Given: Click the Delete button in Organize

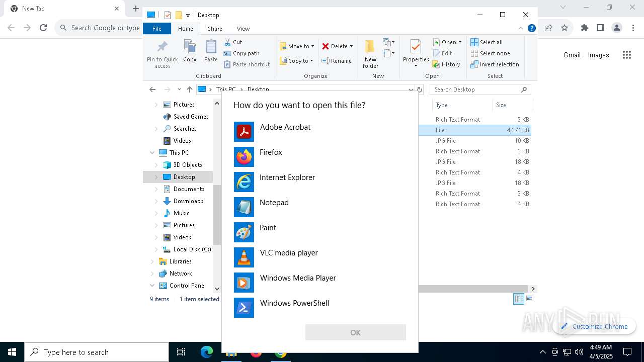Looking at the screenshot, I should [338, 46].
